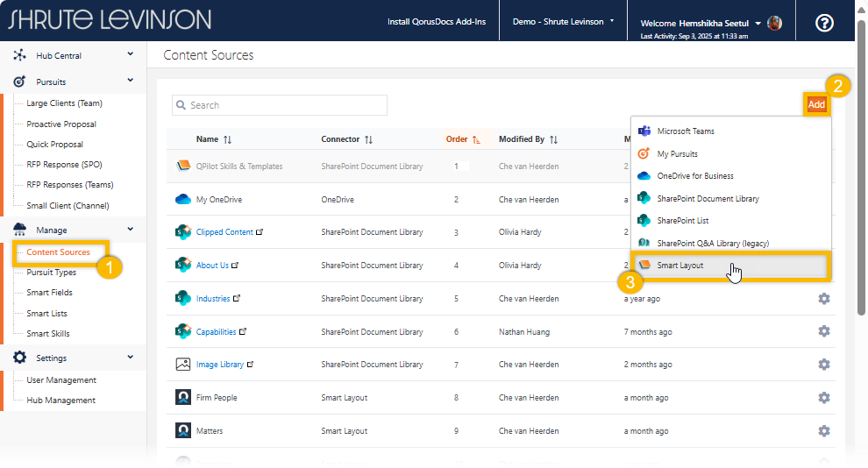868x468 pixels.
Task: Collapse the Pursuits sidebar section
Action: 130,81
